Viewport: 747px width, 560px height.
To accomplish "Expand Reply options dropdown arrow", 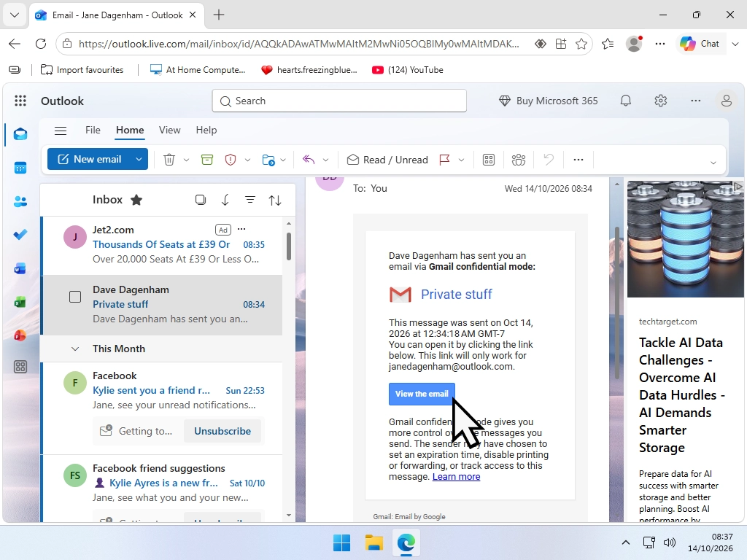I will [x=326, y=160].
